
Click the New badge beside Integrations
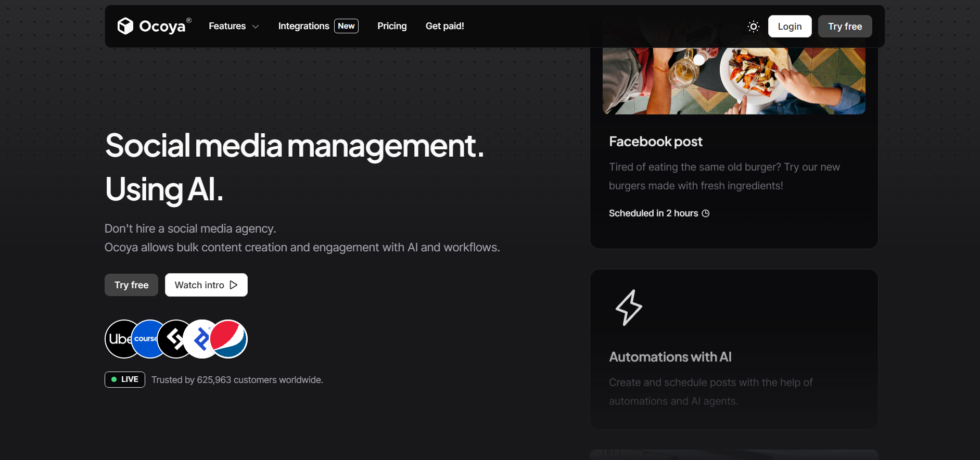(346, 26)
